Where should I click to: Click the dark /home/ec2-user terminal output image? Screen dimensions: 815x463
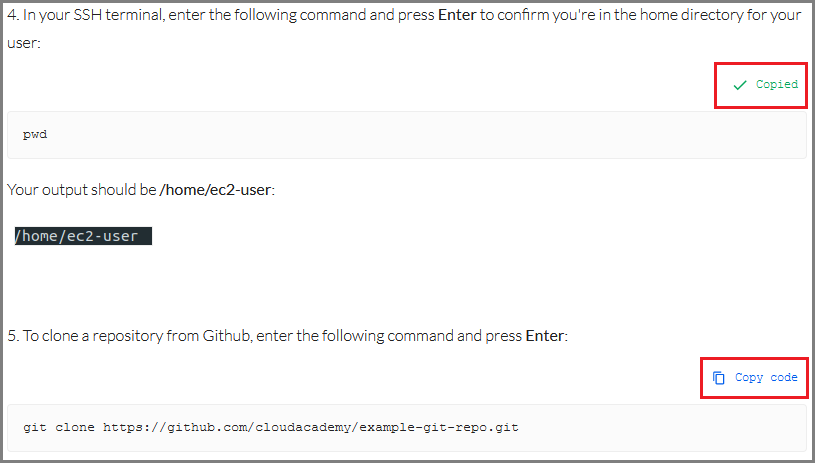tap(83, 236)
